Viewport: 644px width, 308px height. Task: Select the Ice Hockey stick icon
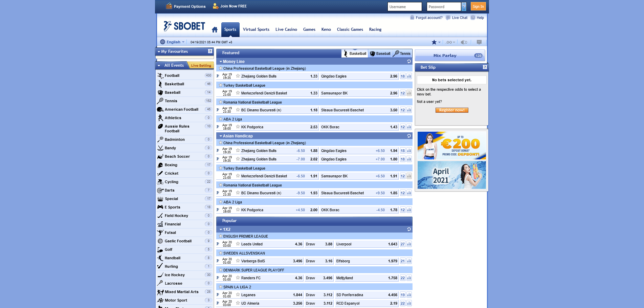coord(160,275)
